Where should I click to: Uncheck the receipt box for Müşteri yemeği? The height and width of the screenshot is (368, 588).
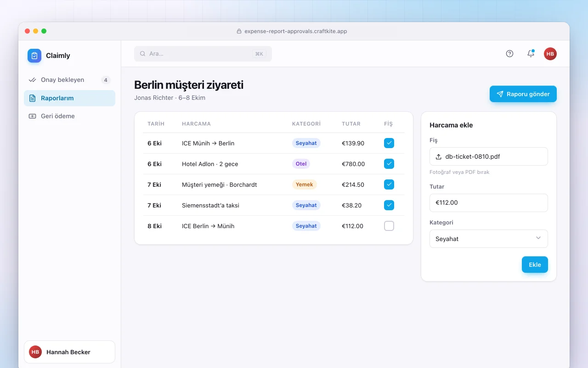click(x=389, y=184)
